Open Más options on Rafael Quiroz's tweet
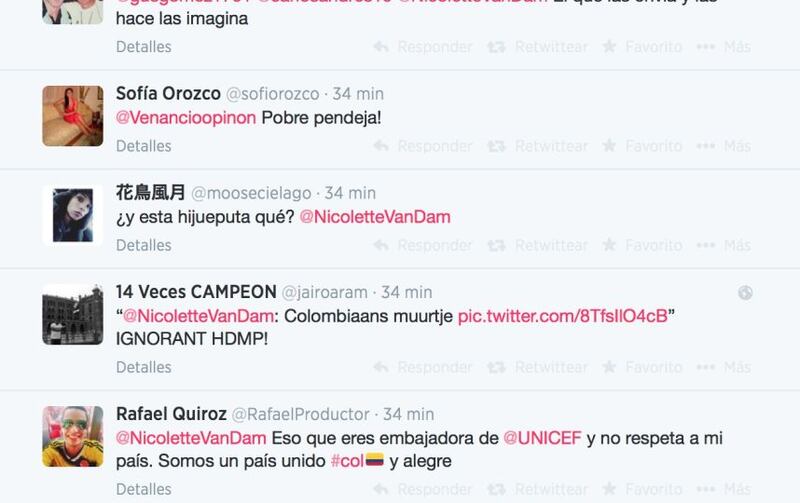The width and height of the screenshot is (800, 503). (723, 489)
